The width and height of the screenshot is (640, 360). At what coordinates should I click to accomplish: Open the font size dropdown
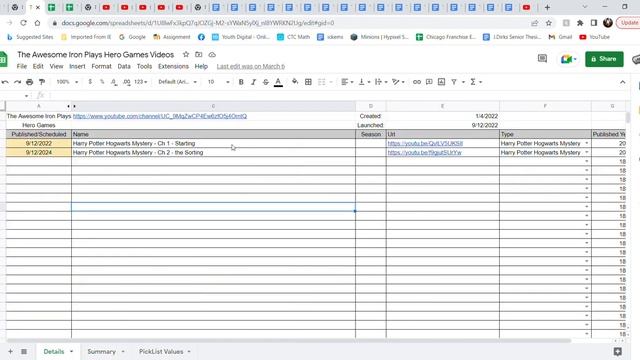point(218,82)
